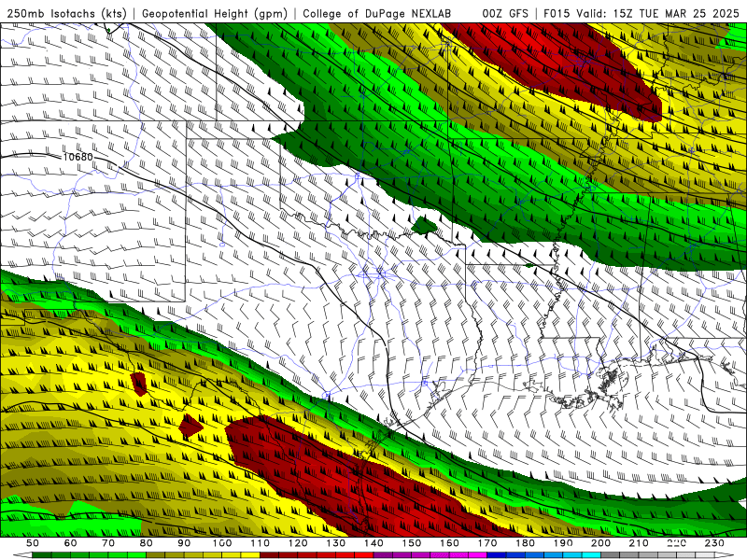Click the '210' value on the color scale
The image size is (747, 560).
click(639, 543)
